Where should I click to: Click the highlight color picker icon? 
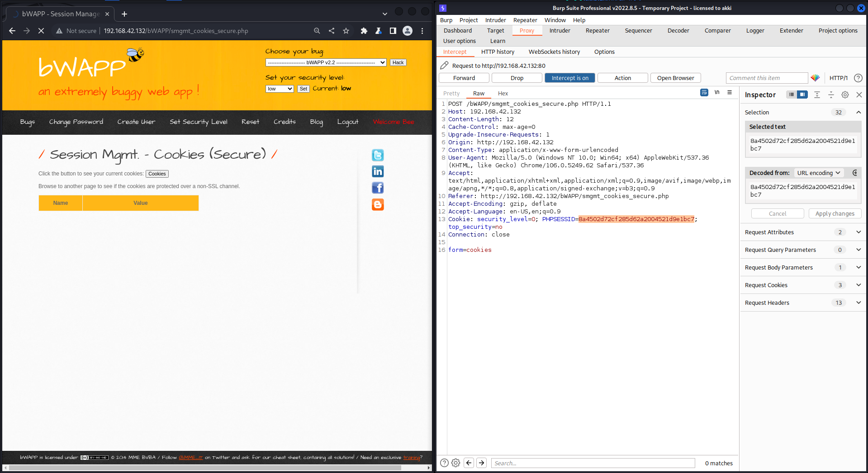[815, 78]
